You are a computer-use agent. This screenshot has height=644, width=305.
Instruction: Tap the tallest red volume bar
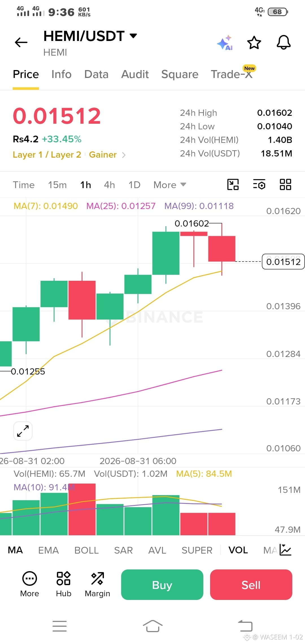tap(82, 509)
